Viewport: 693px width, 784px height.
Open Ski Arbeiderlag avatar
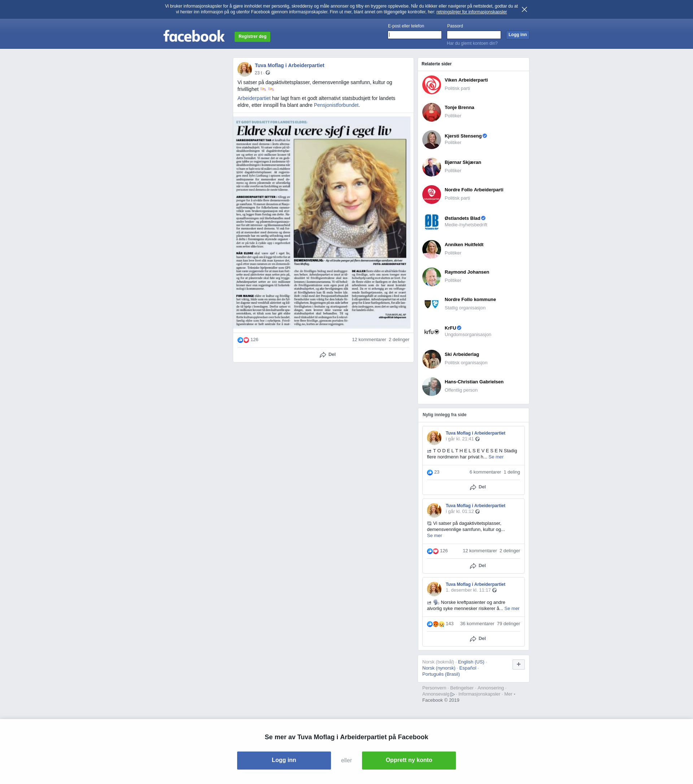point(431,359)
